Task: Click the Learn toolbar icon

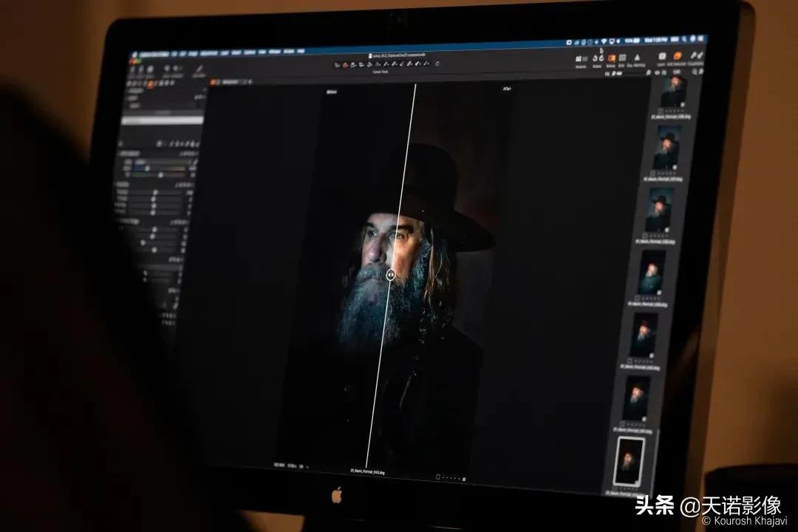Action: 662,56
